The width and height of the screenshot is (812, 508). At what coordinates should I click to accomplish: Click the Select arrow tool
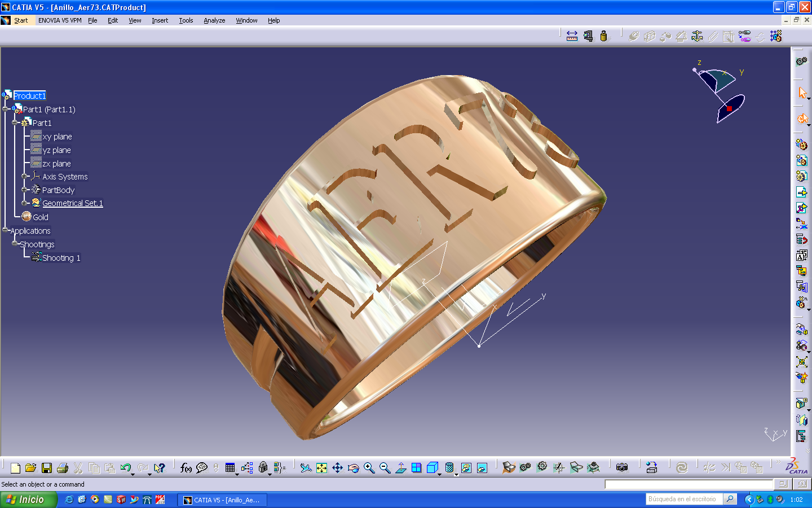802,93
